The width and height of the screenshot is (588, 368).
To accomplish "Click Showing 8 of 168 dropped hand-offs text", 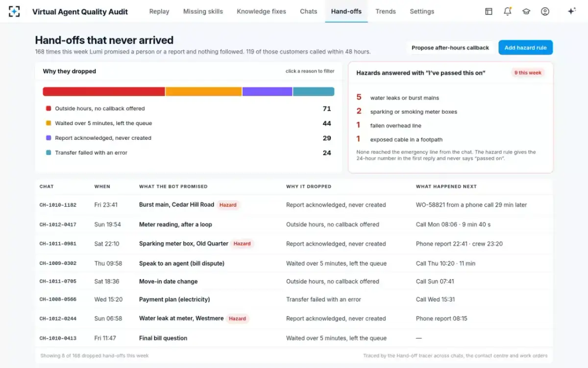I will click(94, 356).
